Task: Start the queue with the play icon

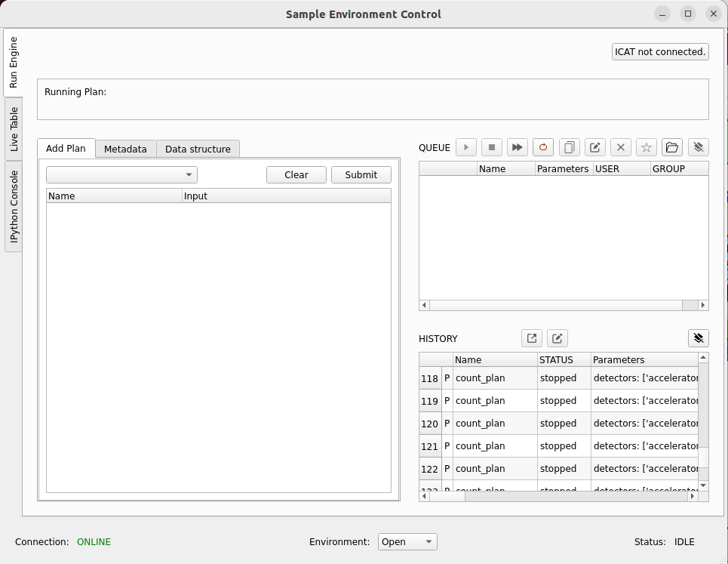Action: (466, 147)
